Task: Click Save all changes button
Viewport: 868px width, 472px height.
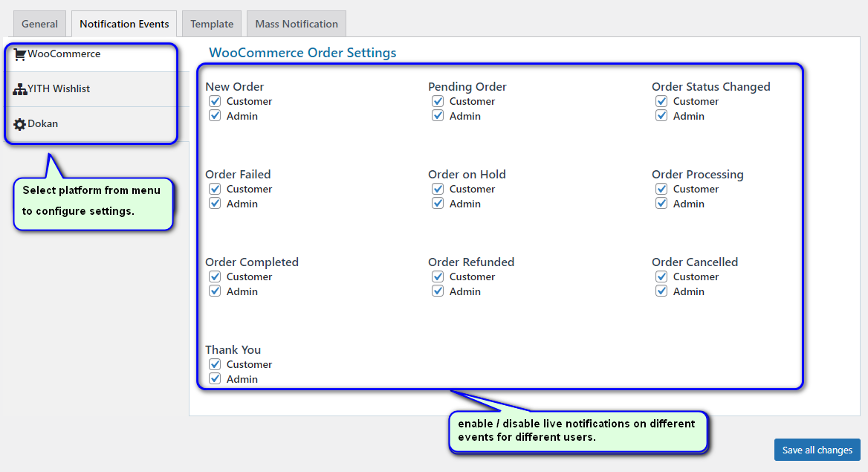Action: tap(817, 450)
